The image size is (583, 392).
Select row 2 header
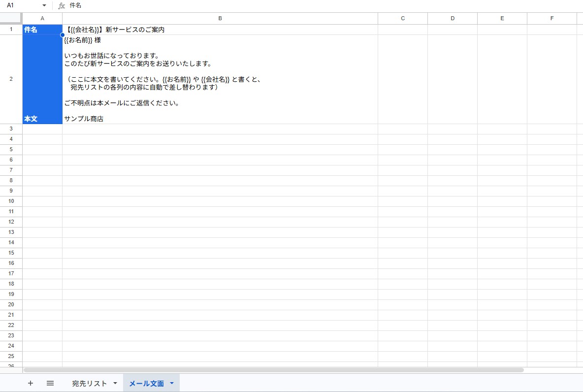coord(11,79)
